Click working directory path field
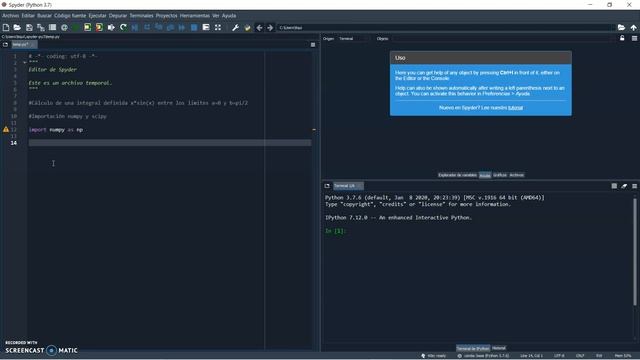The height and width of the screenshot is (360, 640). click(446, 27)
